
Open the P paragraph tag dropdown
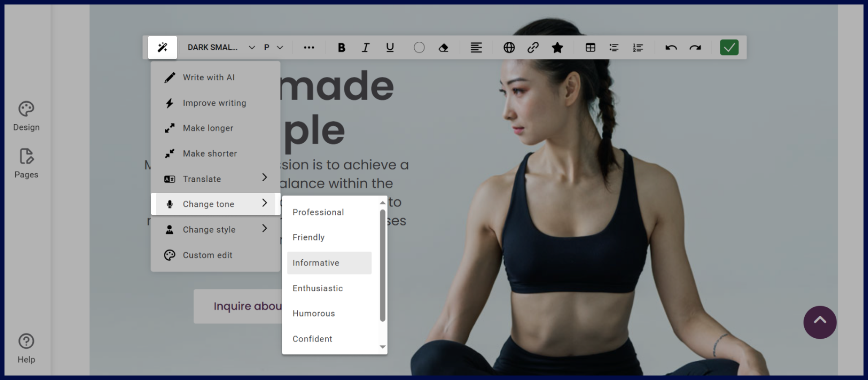273,47
